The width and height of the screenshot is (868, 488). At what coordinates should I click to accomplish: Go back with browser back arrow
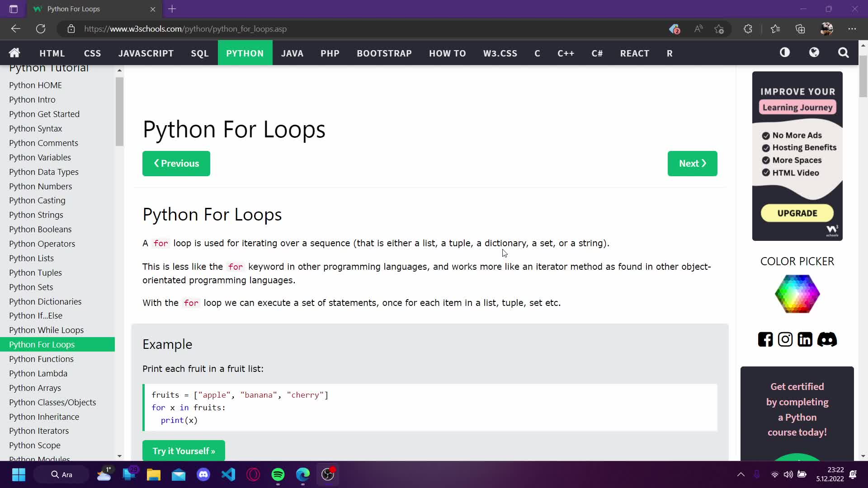(16, 29)
